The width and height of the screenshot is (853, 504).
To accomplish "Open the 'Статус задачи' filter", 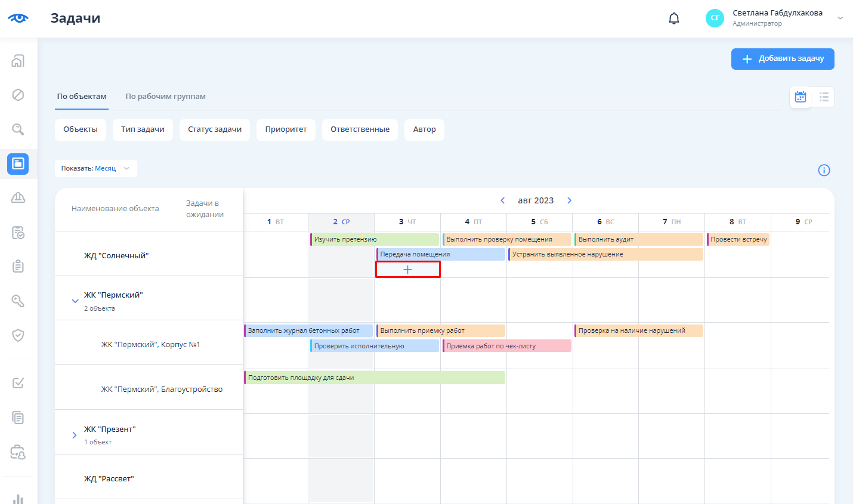I will coord(215,129).
